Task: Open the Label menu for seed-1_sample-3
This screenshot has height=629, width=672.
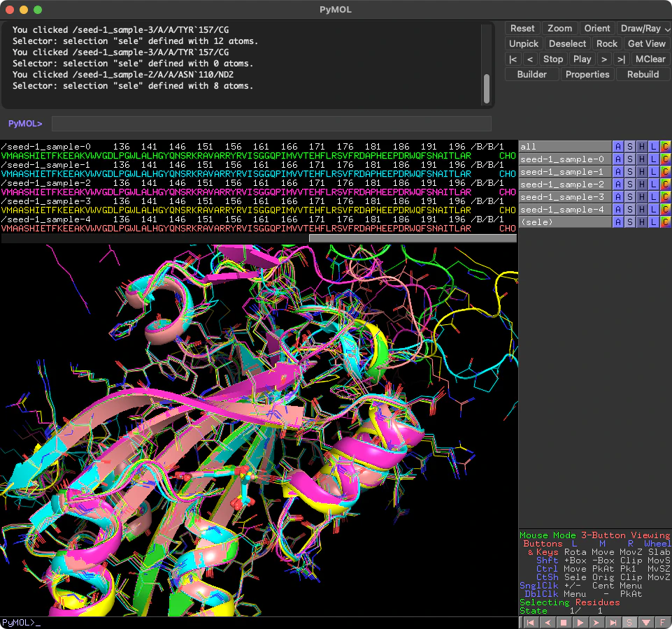Action: point(653,197)
